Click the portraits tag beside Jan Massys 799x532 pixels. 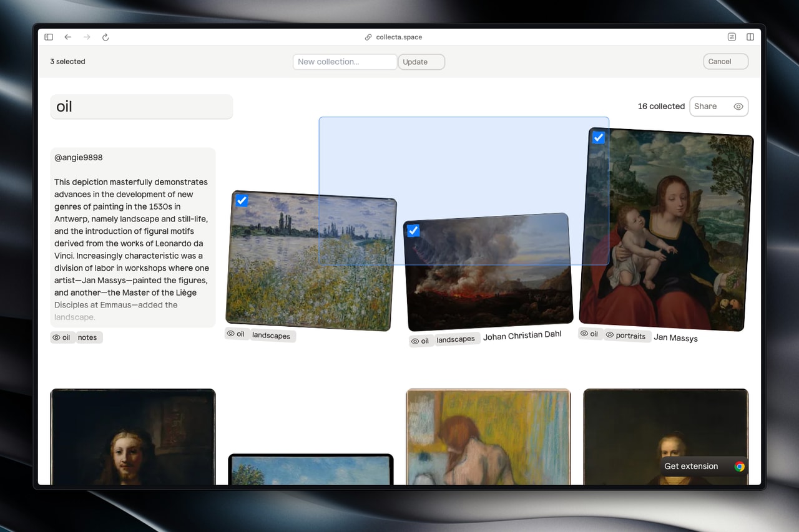click(627, 336)
